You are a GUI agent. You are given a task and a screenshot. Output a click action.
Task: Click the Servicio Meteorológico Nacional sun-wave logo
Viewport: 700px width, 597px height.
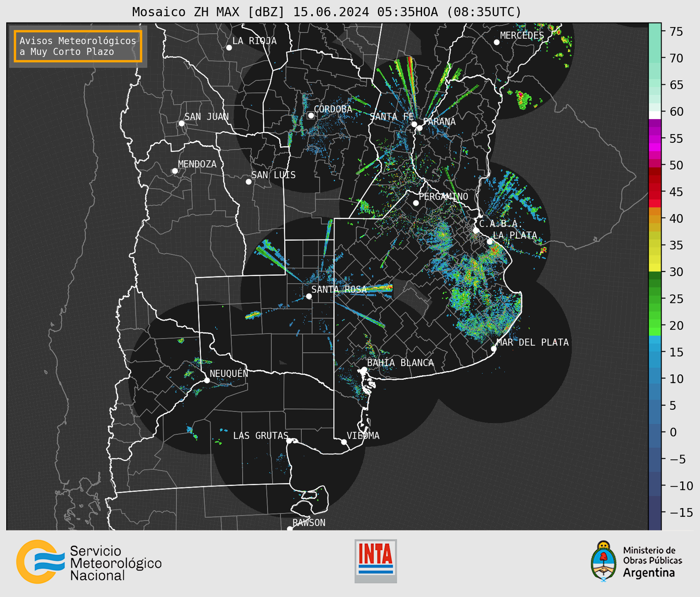[x=40, y=562]
